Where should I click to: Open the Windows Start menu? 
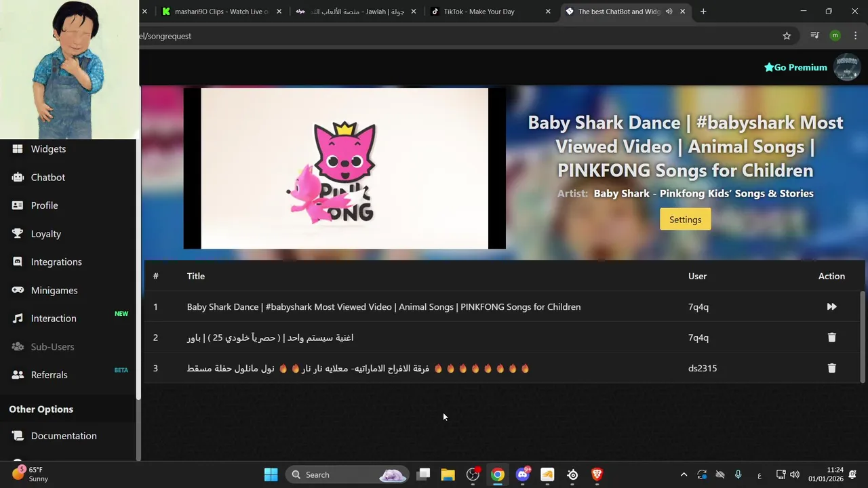point(271,474)
